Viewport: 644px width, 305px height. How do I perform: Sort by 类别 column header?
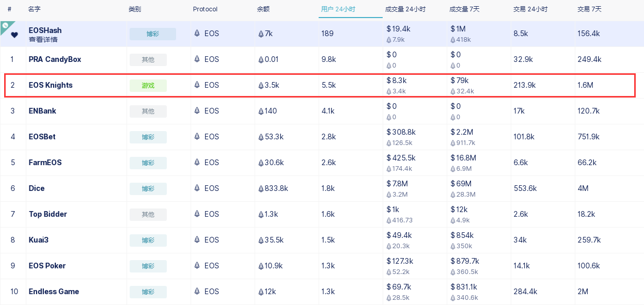(x=135, y=9)
